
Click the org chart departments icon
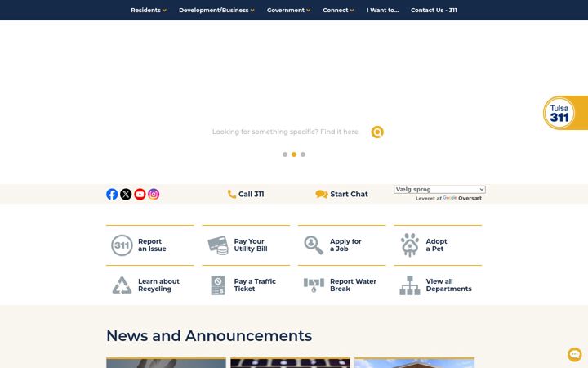coord(410,285)
